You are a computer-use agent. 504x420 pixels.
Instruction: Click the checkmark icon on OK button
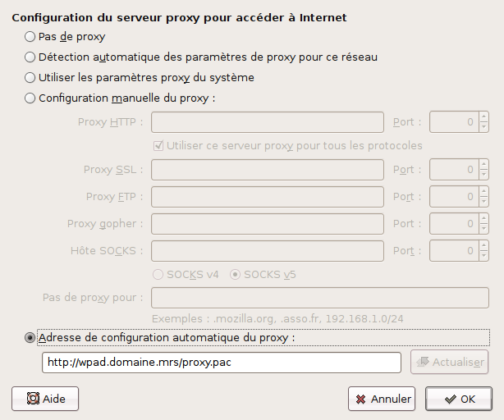click(x=451, y=399)
